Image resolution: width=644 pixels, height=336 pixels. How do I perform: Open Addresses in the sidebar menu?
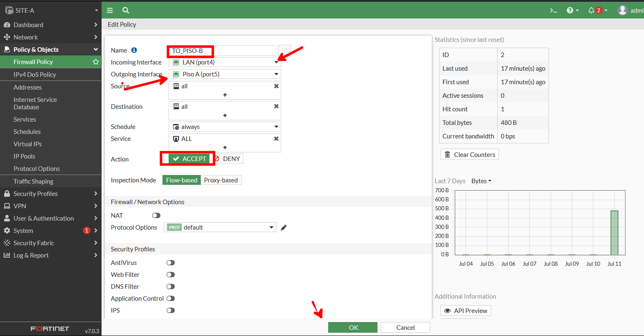tap(28, 87)
